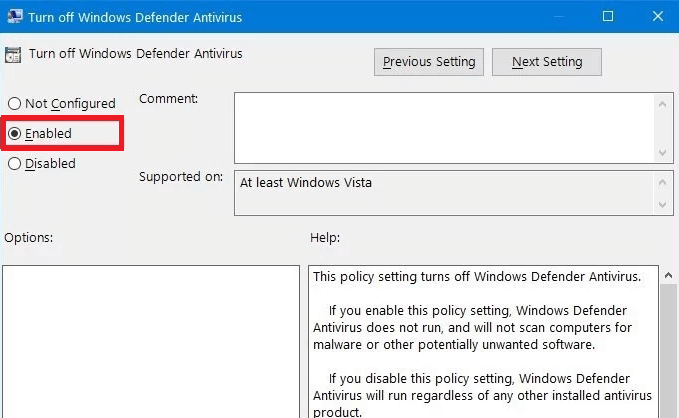Click the 'This policy setting turns off' help text
This screenshot has height=418, width=679.
477,277
